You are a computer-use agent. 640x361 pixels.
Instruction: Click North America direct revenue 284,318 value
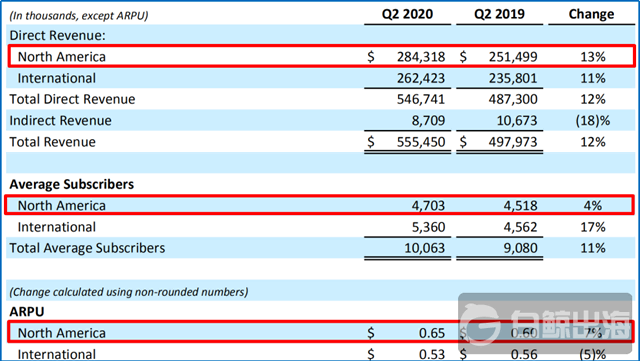pos(421,57)
